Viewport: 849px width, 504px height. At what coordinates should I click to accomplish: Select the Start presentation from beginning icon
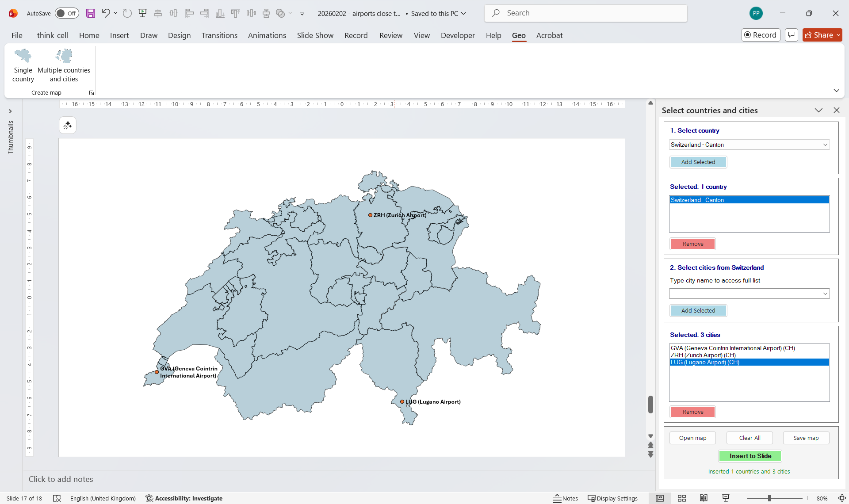142,13
